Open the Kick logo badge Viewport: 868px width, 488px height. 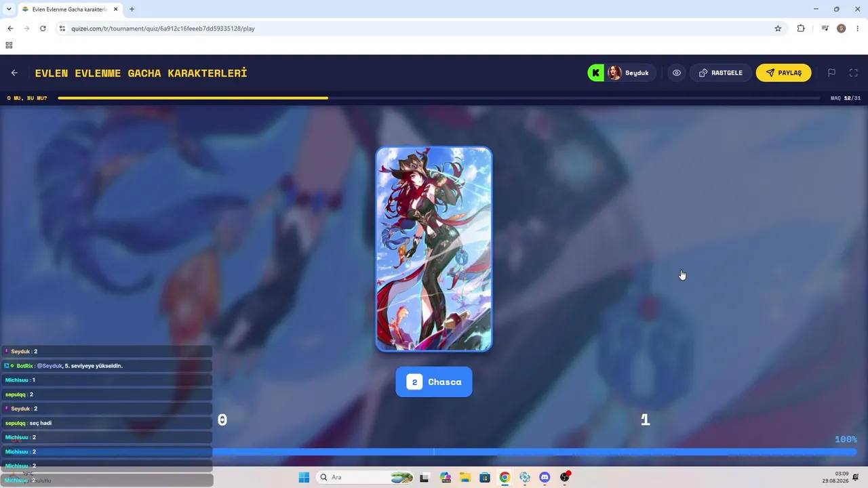click(x=596, y=73)
